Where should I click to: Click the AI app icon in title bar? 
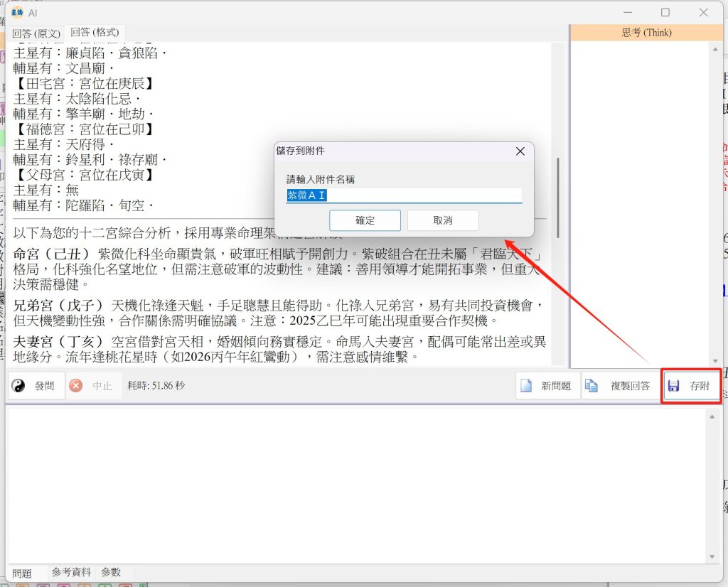click(x=16, y=12)
